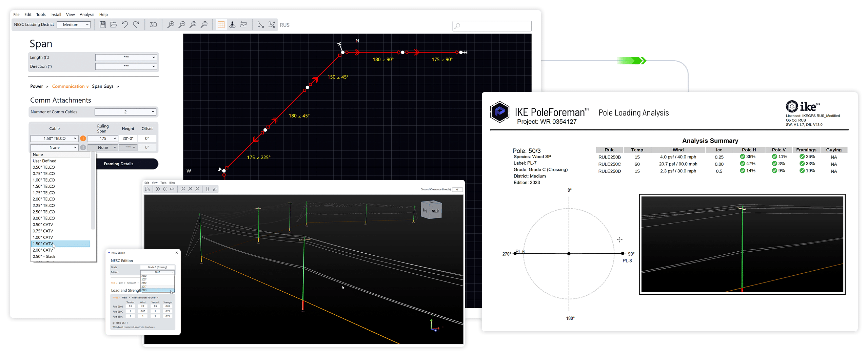Open the Analysis menu

point(87,14)
